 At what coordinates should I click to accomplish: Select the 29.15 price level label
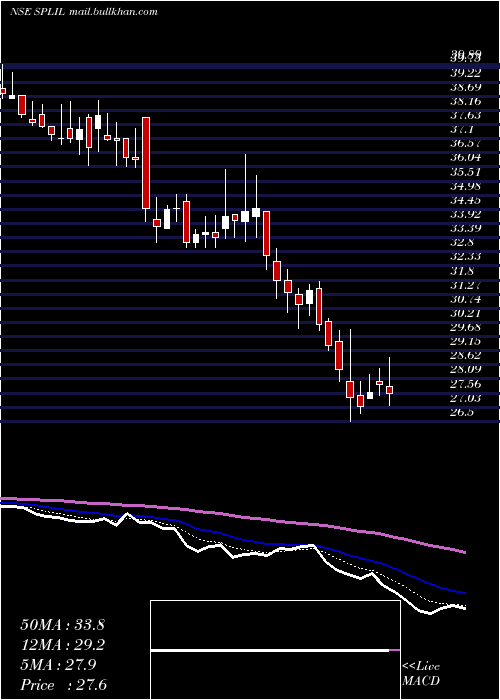466,342
